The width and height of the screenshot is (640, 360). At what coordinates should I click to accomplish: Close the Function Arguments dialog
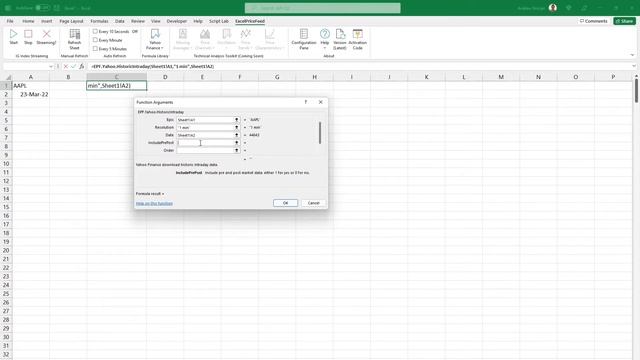[x=320, y=102]
